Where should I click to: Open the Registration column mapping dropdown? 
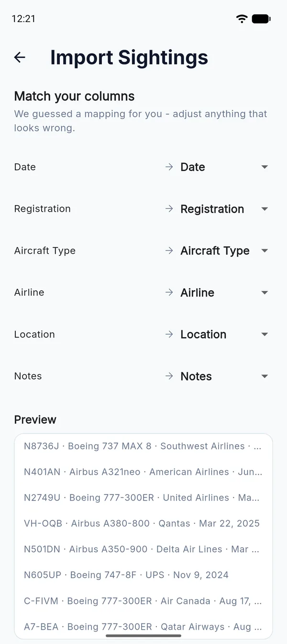coord(225,209)
